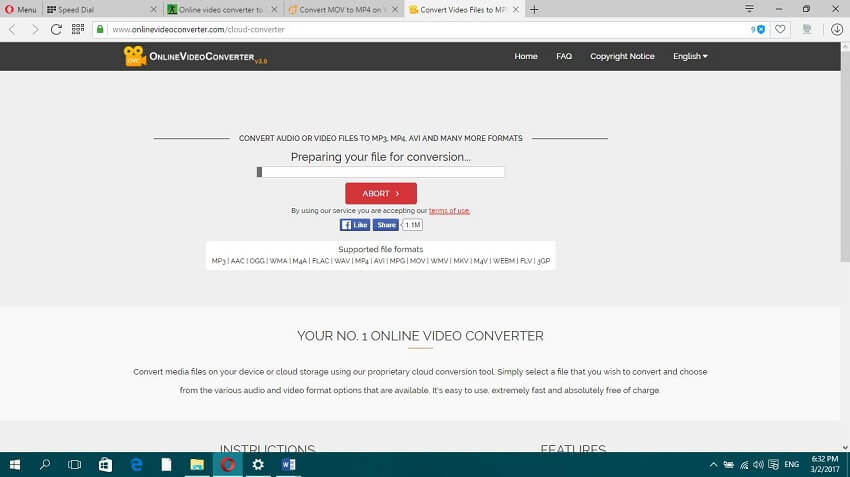Go back to previous page

click(12, 29)
